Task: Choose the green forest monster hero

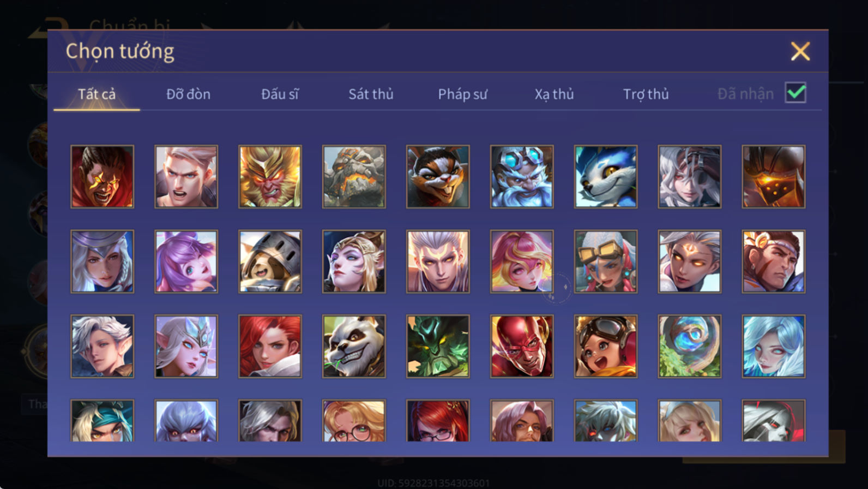Action: tap(438, 346)
